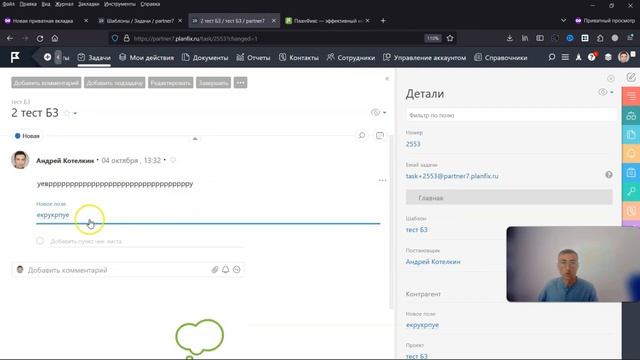Select the green key panel icon
Image resolution: width=640 pixels, height=360 pixels.
(x=631, y=191)
